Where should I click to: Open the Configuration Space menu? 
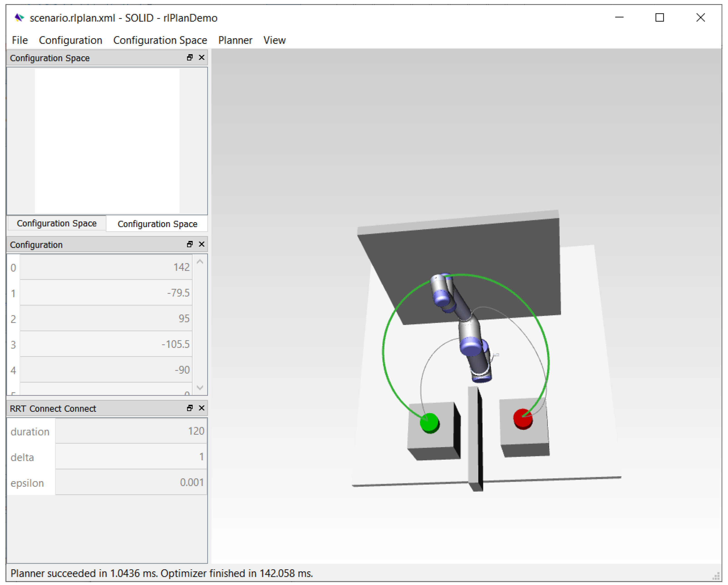[160, 40]
